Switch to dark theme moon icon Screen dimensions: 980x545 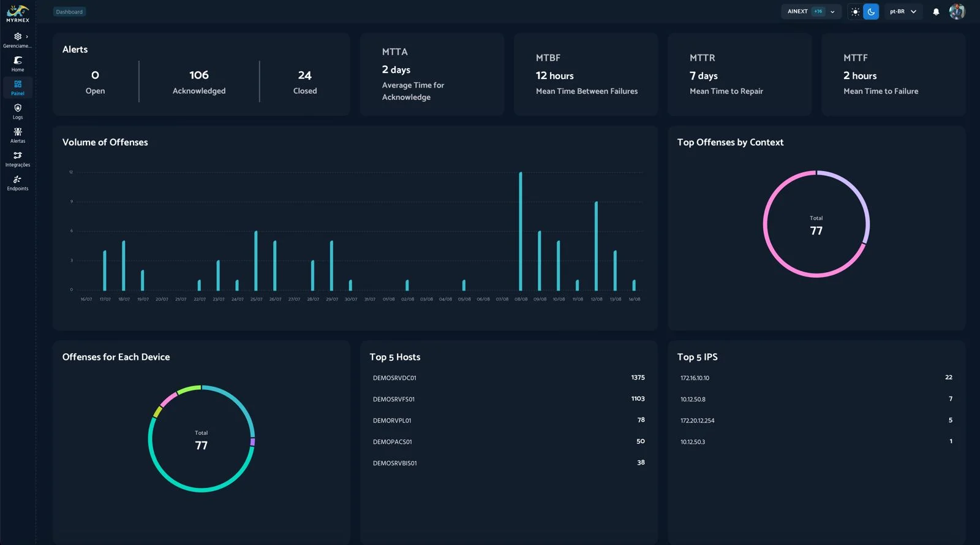[x=871, y=12]
